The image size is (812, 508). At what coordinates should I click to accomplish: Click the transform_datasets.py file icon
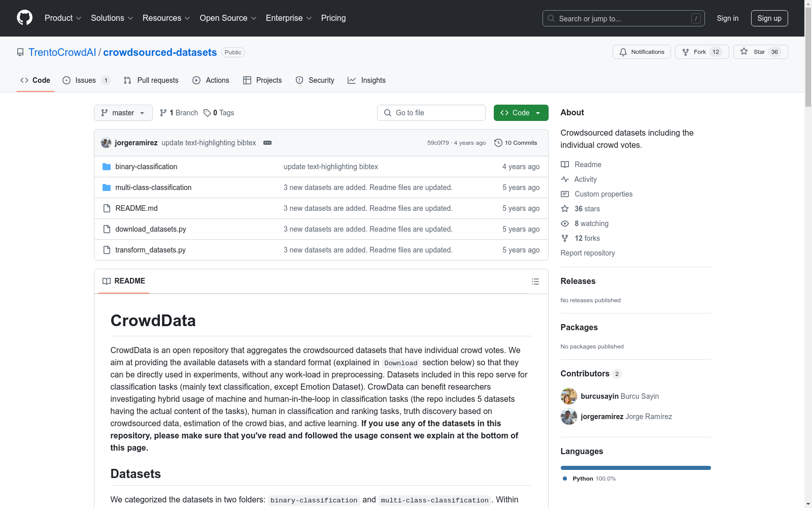click(107, 250)
